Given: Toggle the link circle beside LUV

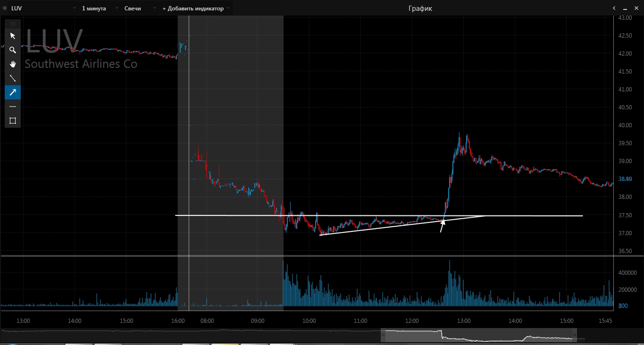Looking at the screenshot, I should (5, 8).
